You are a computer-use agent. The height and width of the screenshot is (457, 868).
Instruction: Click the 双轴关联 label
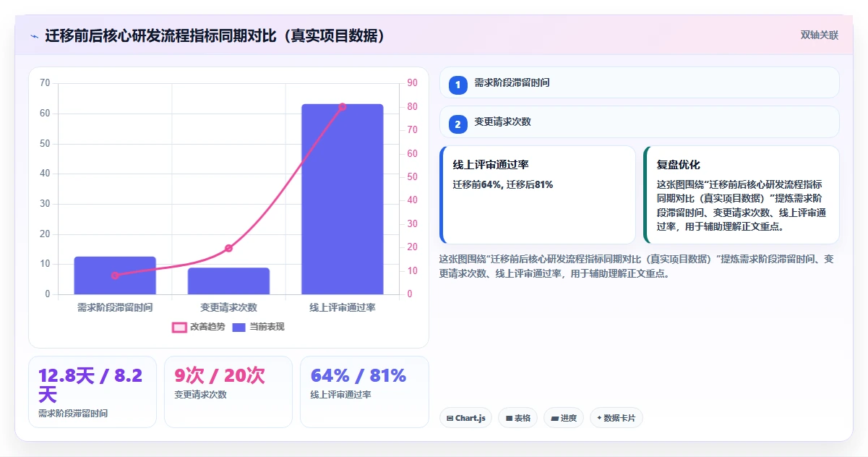820,35
